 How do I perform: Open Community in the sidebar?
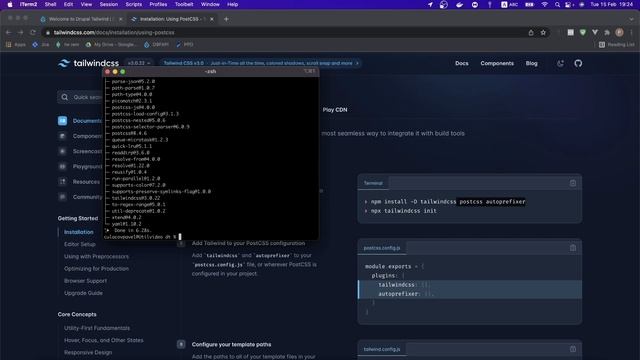tap(80, 197)
